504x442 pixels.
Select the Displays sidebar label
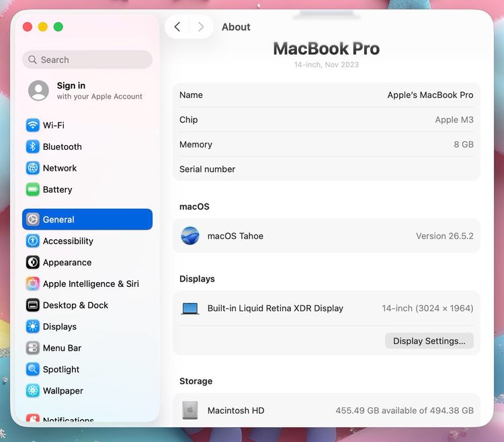click(60, 326)
